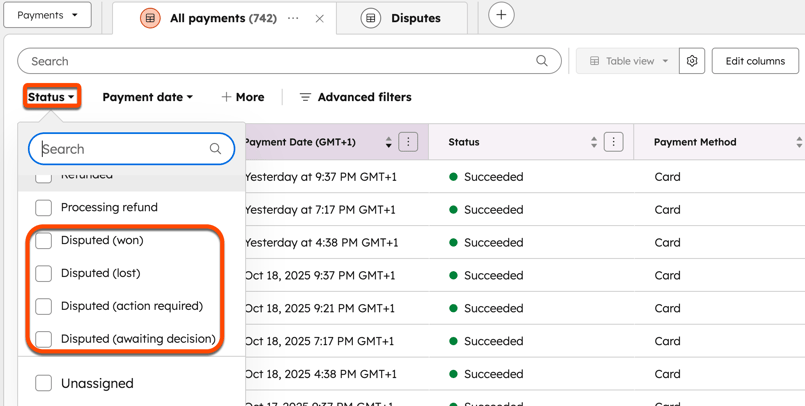Screen dimensions: 805x406
Task: Select Yesterday at 4:38 PM payment date
Action: tap(321, 243)
